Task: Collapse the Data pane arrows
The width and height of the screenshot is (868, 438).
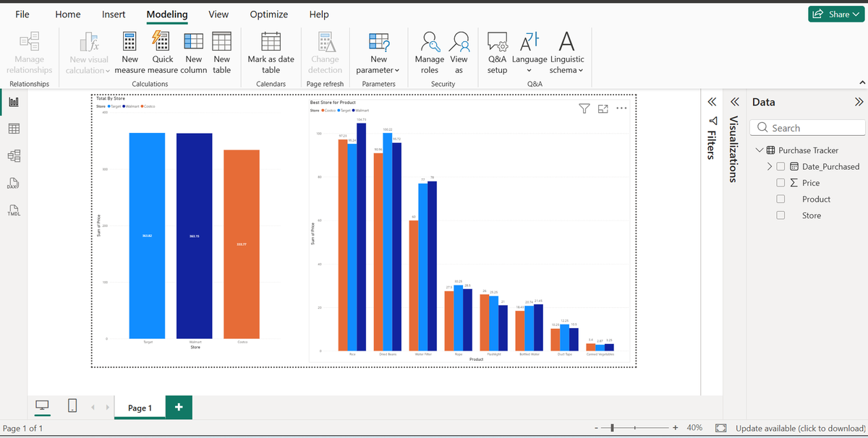Action: (859, 102)
